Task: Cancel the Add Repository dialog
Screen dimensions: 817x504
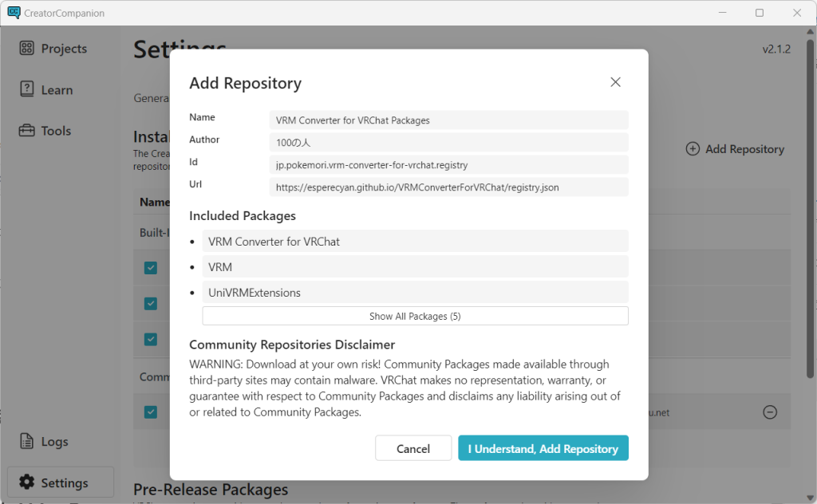Action: click(413, 448)
